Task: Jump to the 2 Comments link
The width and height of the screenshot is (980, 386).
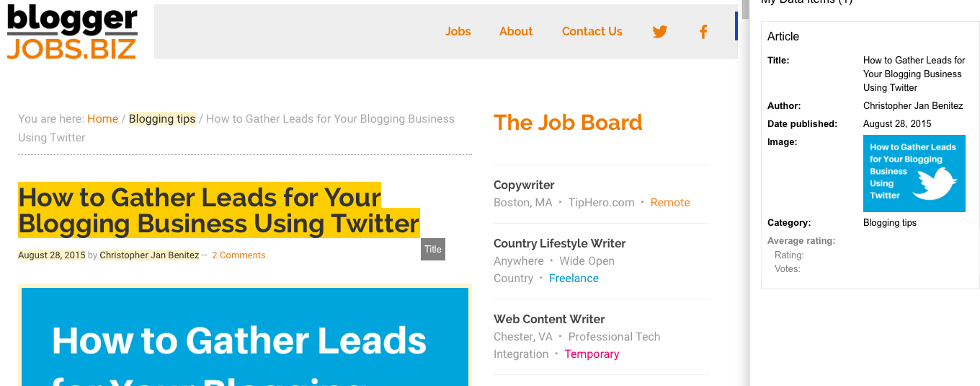Action: point(239,255)
